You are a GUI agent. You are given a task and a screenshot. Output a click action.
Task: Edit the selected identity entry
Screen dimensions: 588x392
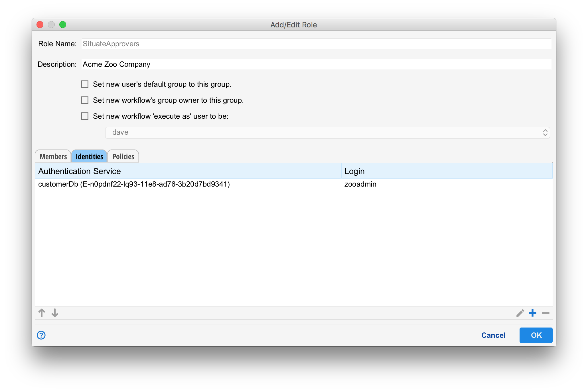(520, 313)
